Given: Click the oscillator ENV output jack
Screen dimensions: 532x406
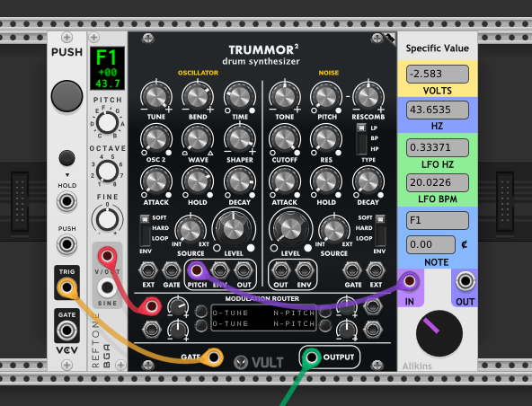Looking at the screenshot, I should (220, 270).
